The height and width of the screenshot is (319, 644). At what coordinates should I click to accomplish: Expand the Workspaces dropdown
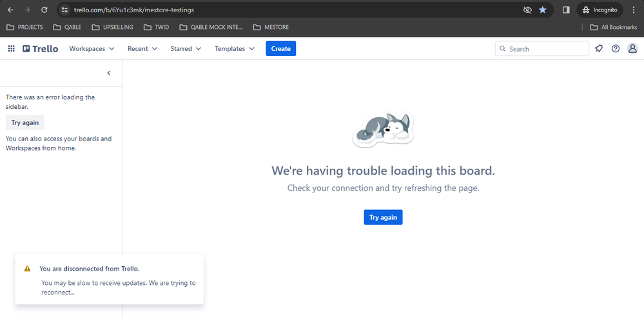pyautogui.click(x=92, y=48)
